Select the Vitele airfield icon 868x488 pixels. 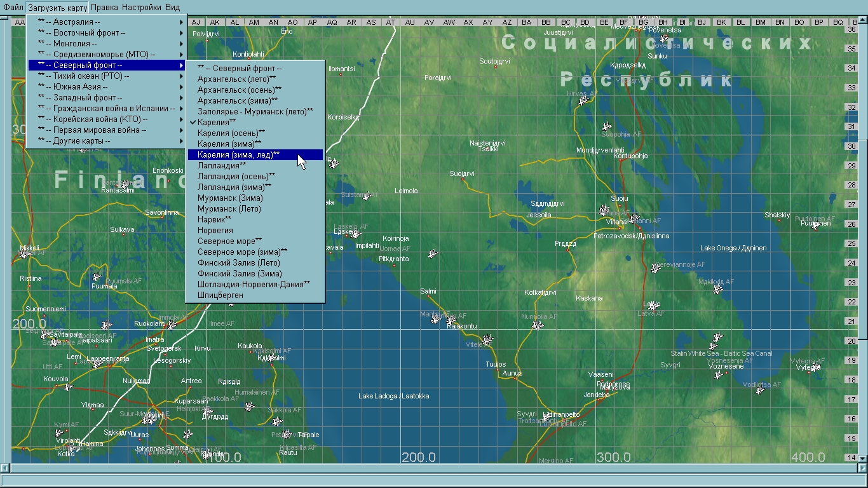click(x=487, y=340)
